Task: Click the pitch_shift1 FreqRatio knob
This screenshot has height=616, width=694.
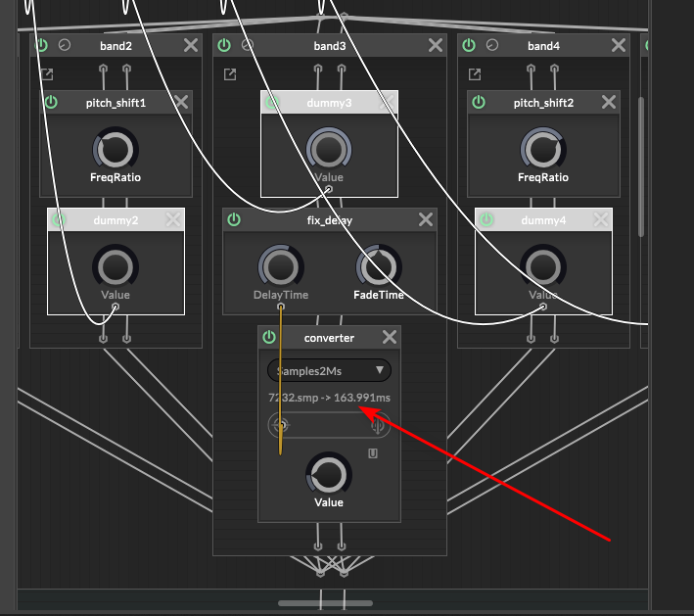Action: click(116, 150)
